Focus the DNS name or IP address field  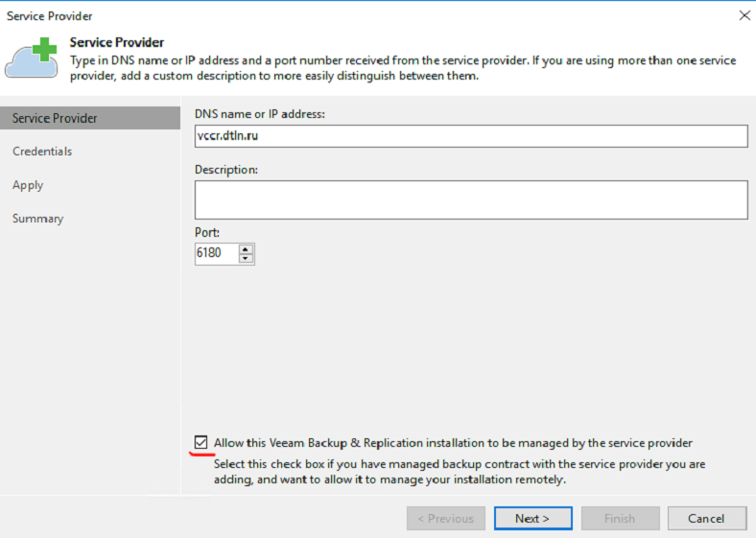click(x=470, y=136)
